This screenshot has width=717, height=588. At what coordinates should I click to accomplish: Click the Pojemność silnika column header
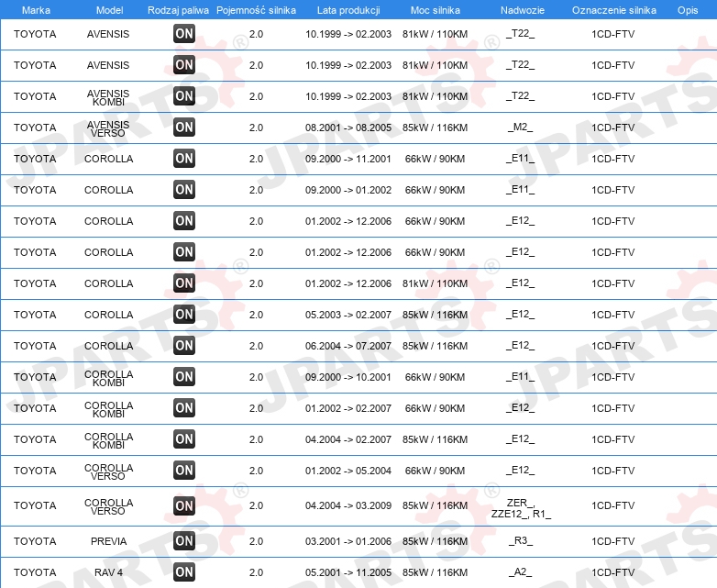pos(256,10)
